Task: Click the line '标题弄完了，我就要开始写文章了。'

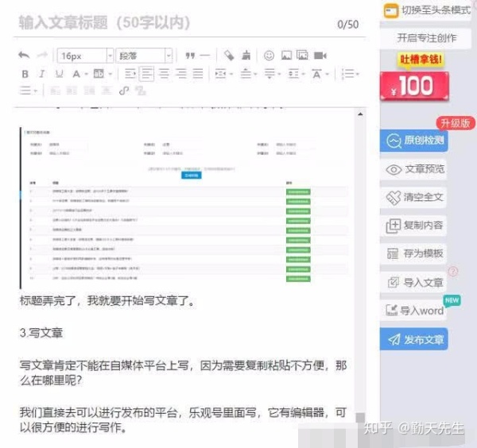Action: 107,301
